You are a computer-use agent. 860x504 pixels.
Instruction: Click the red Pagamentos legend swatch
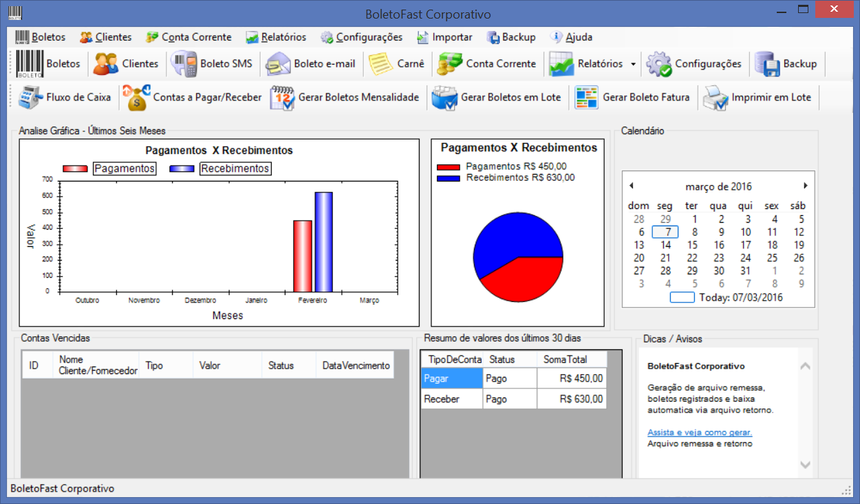[x=75, y=168]
